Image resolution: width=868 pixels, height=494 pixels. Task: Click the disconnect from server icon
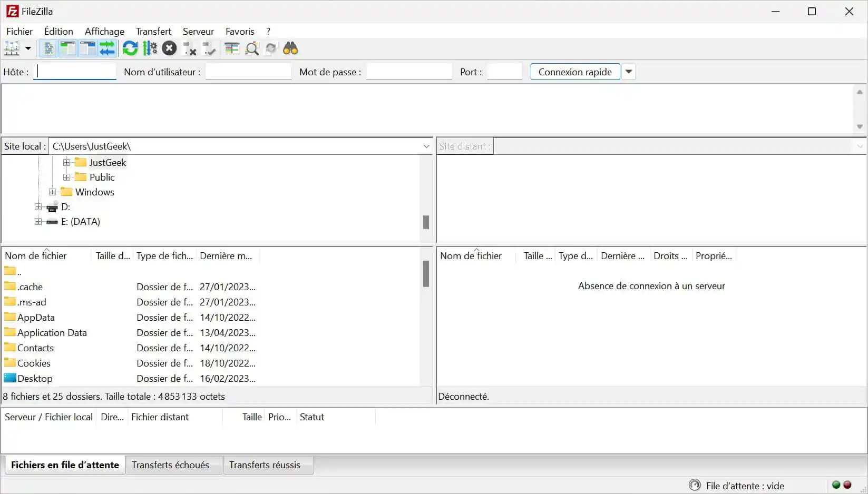(189, 49)
